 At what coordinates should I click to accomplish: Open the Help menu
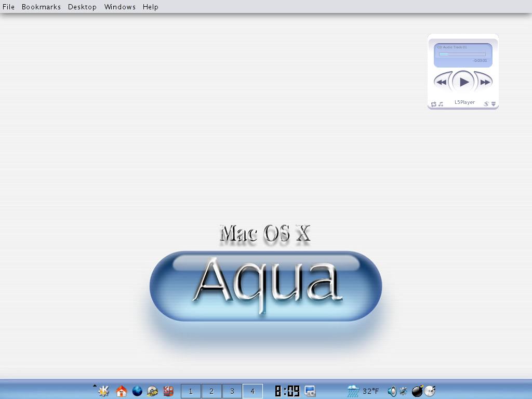point(150,7)
